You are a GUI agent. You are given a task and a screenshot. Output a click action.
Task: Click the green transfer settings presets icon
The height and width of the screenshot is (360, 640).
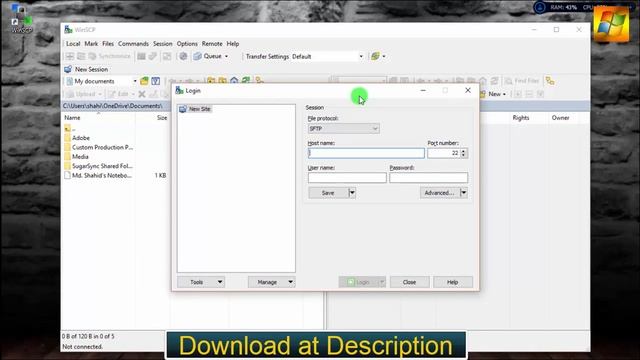[375, 56]
